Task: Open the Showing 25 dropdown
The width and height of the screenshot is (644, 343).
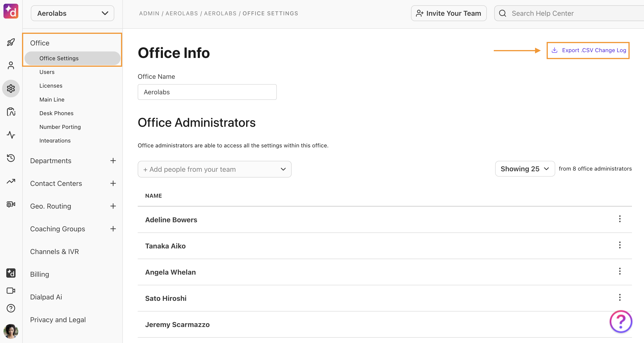Action: coord(525,169)
